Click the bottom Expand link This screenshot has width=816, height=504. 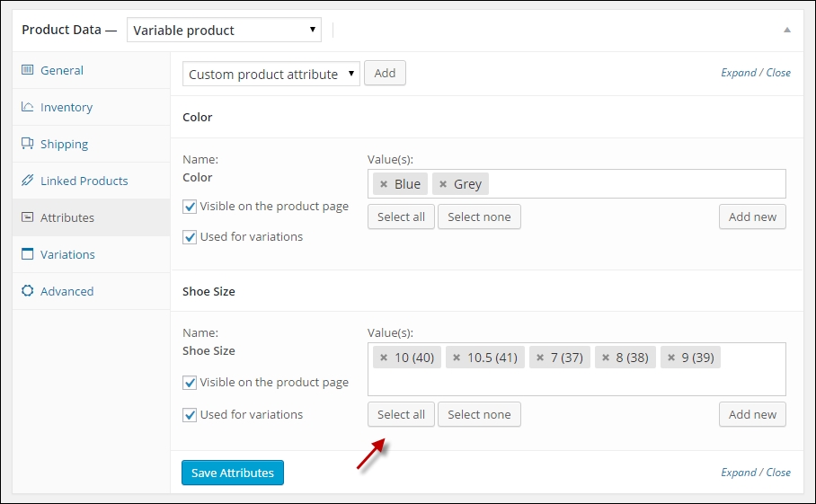point(739,473)
